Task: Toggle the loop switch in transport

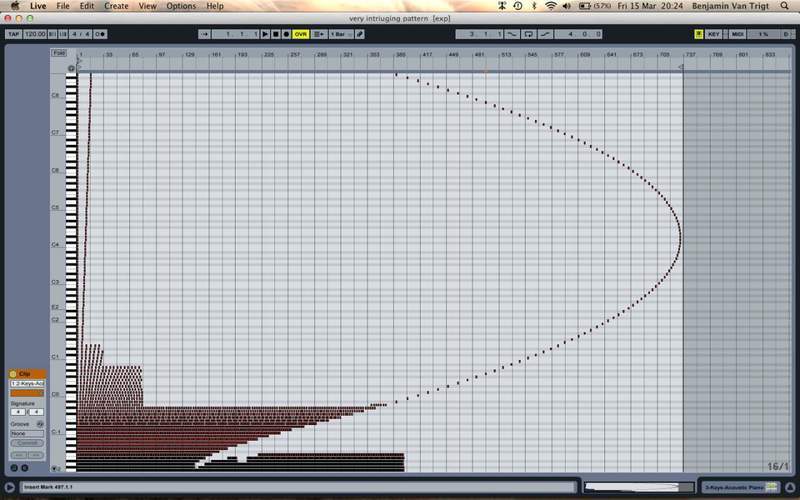Action: 529,34
